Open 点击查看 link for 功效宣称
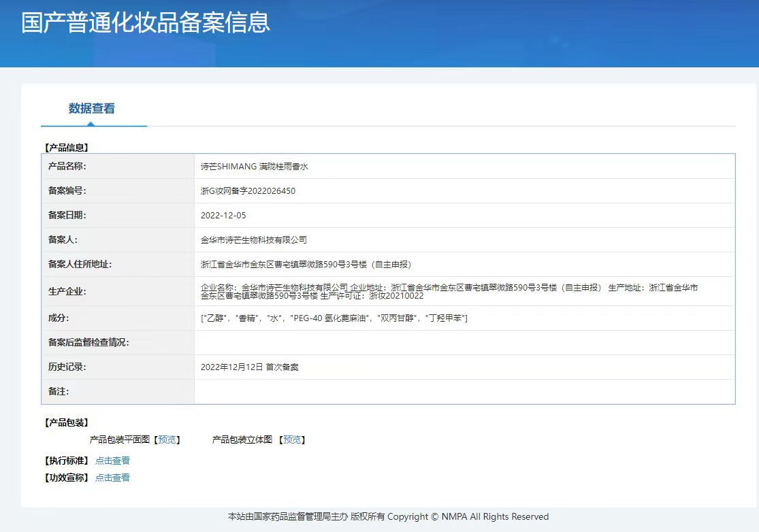The width and height of the screenshot is (759, 532). tap(112, 478)
